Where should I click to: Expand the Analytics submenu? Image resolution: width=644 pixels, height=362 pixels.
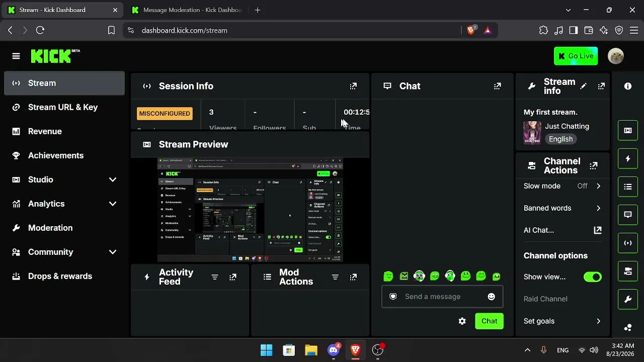coord(113,204)
